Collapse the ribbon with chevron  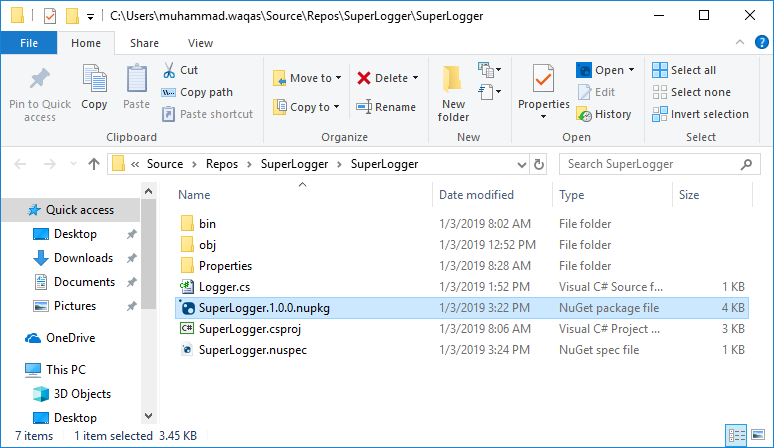740,42
